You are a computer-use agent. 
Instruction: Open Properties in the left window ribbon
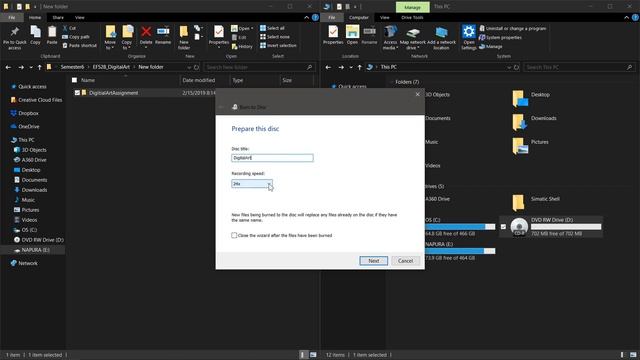click(219, 36)
